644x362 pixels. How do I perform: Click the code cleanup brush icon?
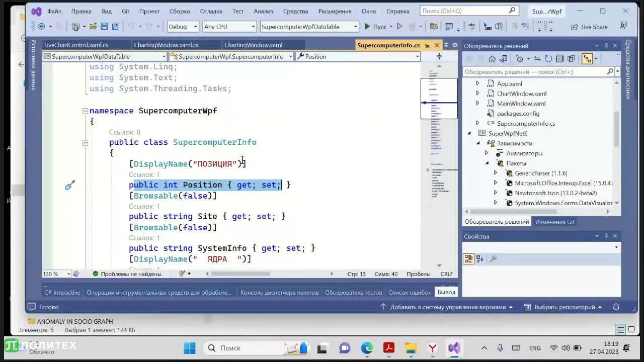coord(183,274)
